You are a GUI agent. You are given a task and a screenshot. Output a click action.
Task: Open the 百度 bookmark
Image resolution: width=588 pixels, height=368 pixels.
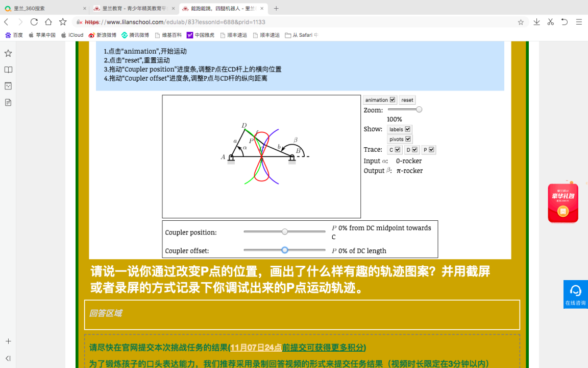click(14, 35)
